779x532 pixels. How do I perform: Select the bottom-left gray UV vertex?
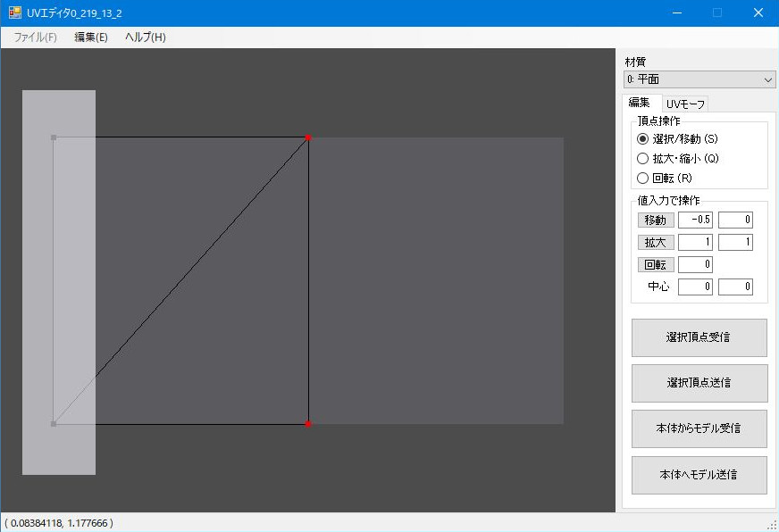tap(54, 424)
